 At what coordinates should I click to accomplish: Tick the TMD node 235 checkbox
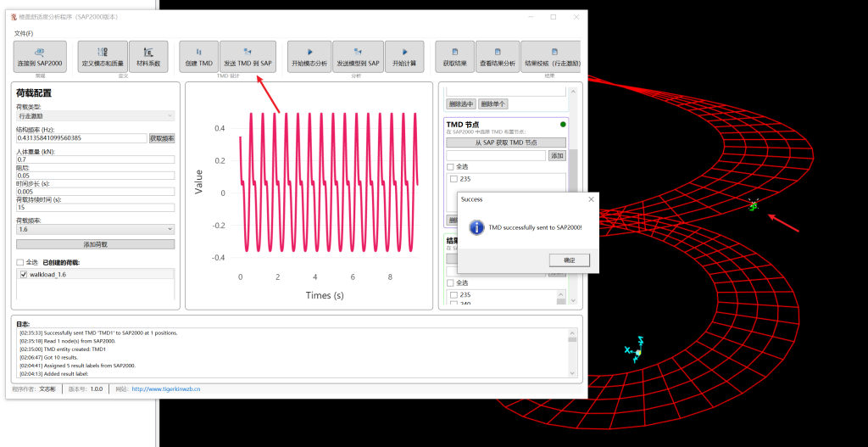(x=454, y=179)
